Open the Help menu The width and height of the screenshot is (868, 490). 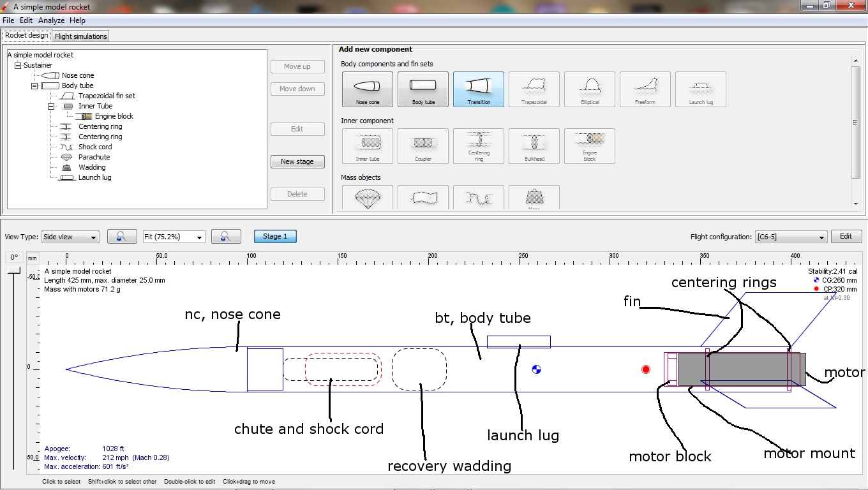click(77, 20)
